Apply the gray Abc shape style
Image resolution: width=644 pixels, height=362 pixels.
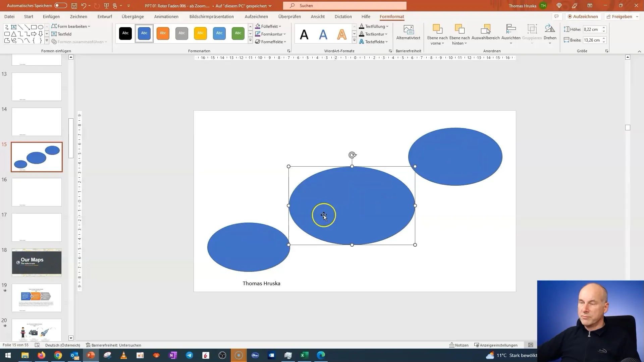pos(182,33)
